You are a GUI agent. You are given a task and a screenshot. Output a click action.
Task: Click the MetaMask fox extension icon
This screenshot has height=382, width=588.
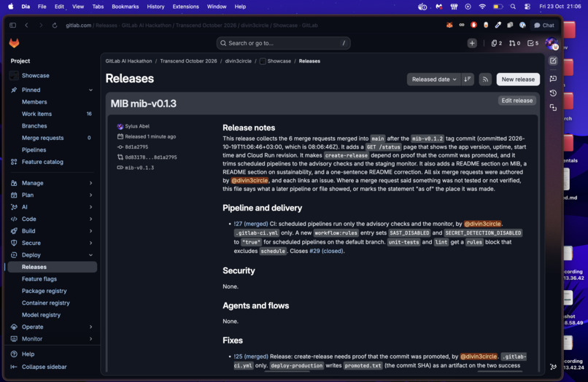point(449,25)
